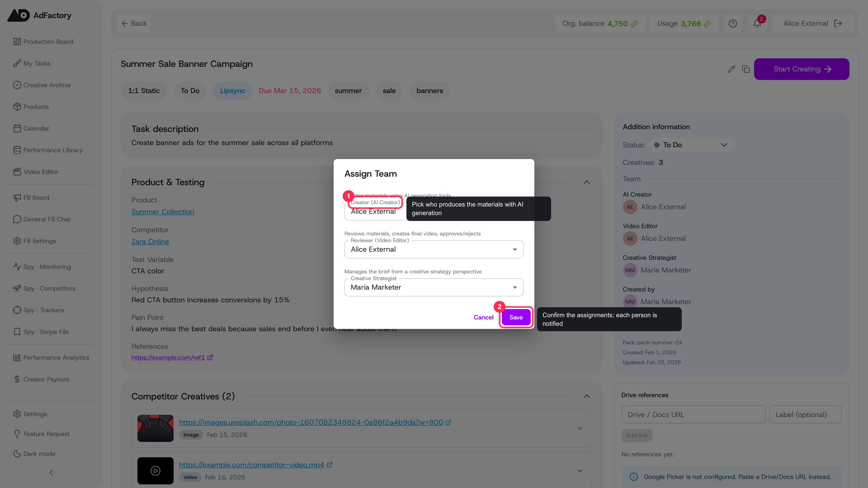Viewport: 868px width, 488px height.
Task: Click the Video Editor clapperboard icon
Action: [x=17, y=172]
